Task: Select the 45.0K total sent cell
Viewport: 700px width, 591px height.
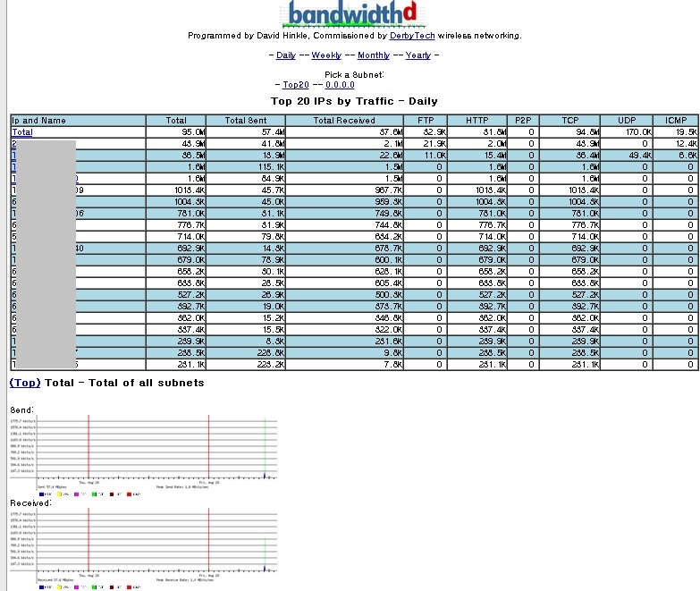Action: click(246, 202)
